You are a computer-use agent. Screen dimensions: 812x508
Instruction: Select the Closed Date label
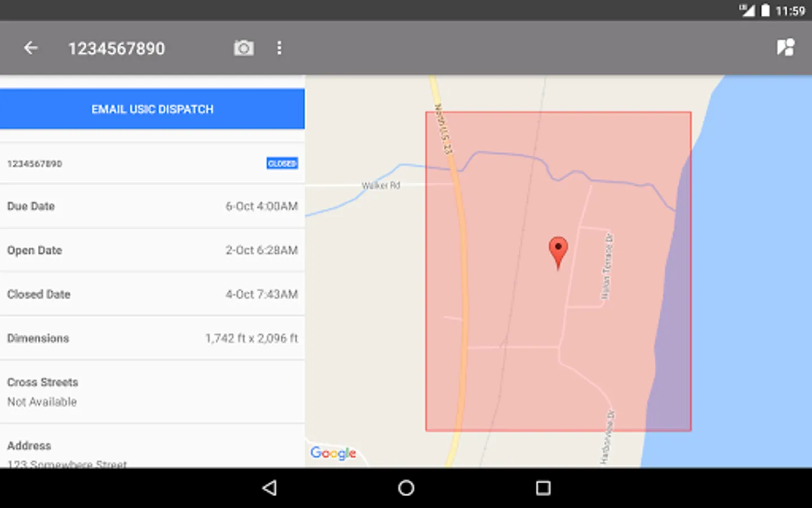click(38, 295)
